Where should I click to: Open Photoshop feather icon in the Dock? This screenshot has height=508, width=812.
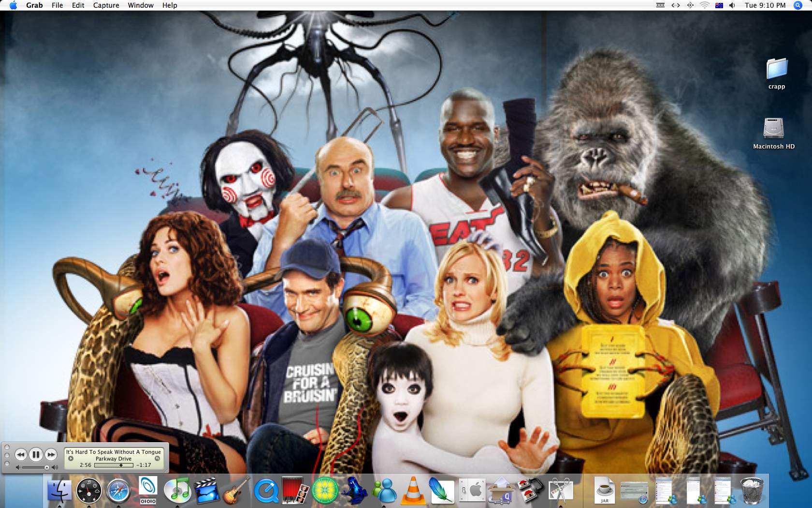443,490
